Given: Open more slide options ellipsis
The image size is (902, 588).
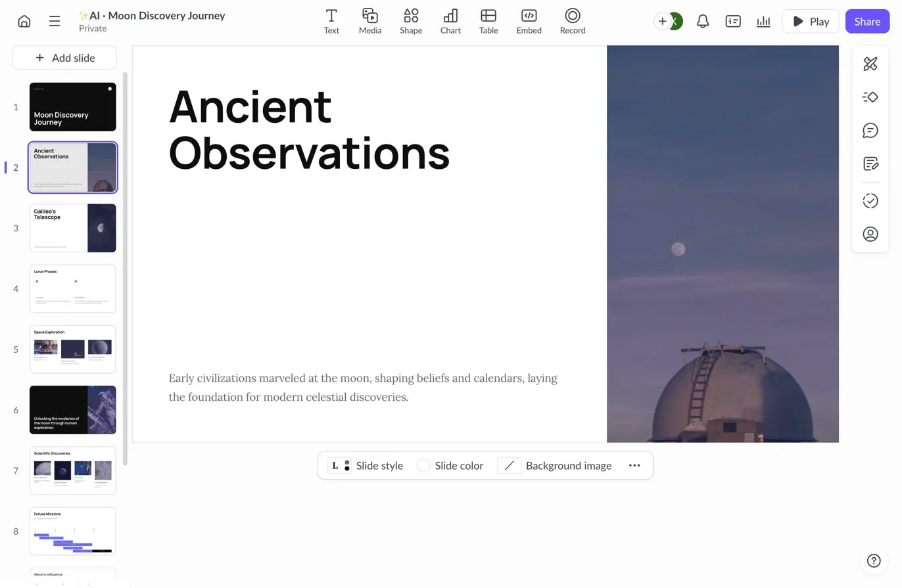Looking at the screenshot, I should (634, 466).
